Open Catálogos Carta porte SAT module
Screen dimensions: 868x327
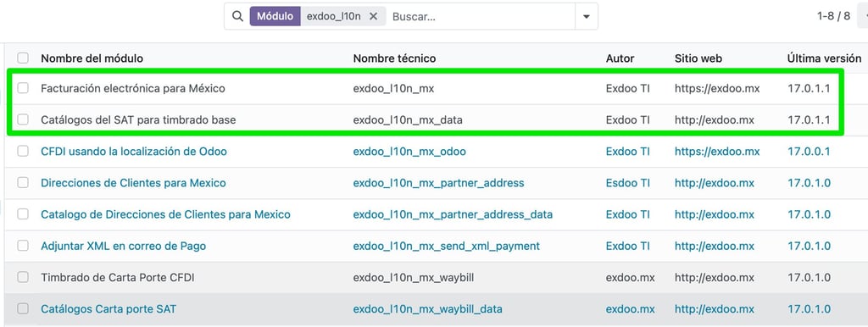coord(108,309)
